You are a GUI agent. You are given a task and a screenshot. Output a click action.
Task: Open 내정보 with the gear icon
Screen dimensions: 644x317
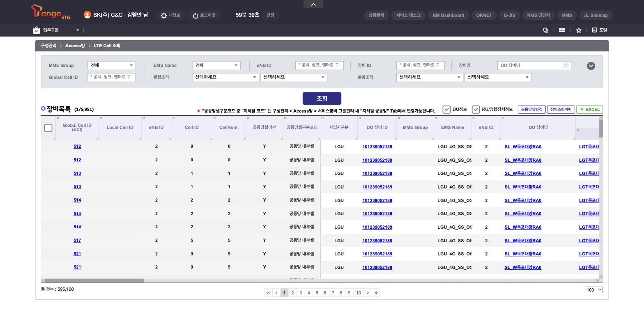[x=170, y=15]
